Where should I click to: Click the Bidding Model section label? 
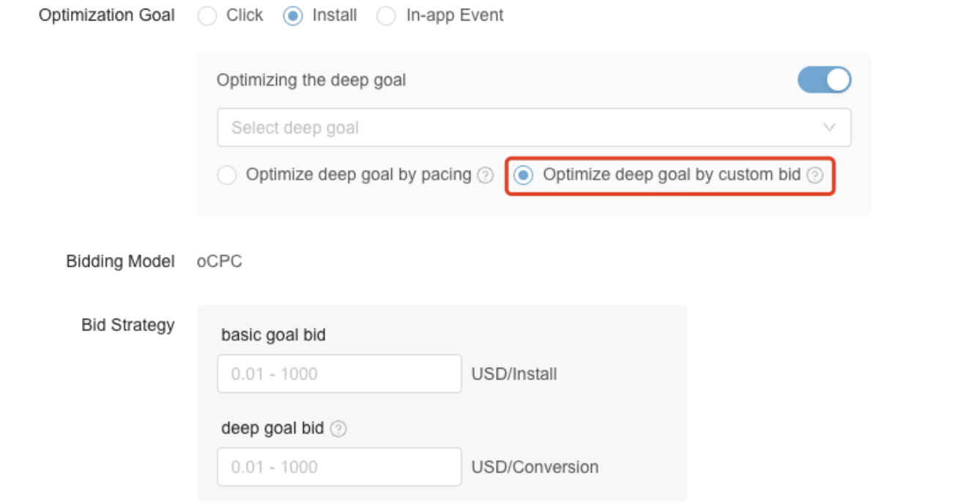[120, 262]
